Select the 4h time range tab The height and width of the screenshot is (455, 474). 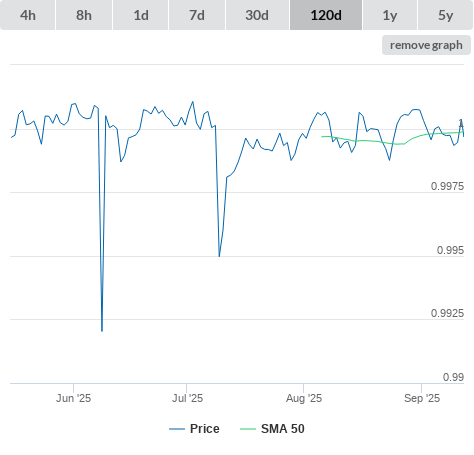[27, 15]
